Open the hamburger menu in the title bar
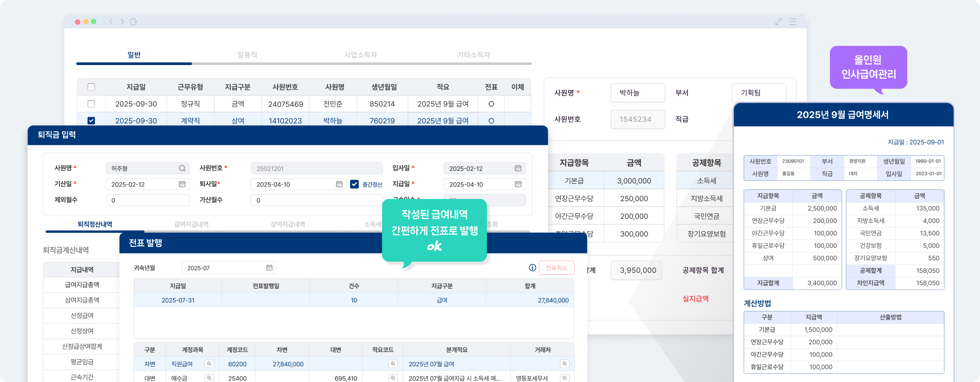Screen dimensions: 980x382 [792, 22]
